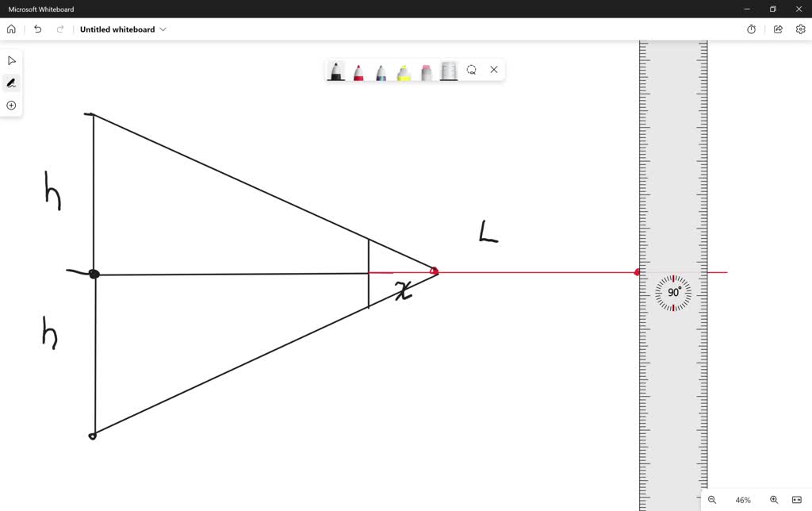Go to the Whiteboard home screen

[11, 29]
